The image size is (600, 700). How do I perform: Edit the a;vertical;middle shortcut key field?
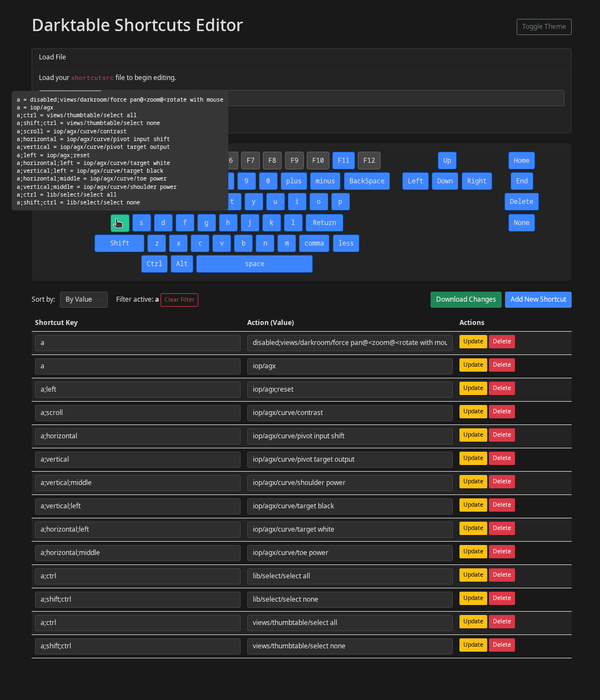(137, 483)
